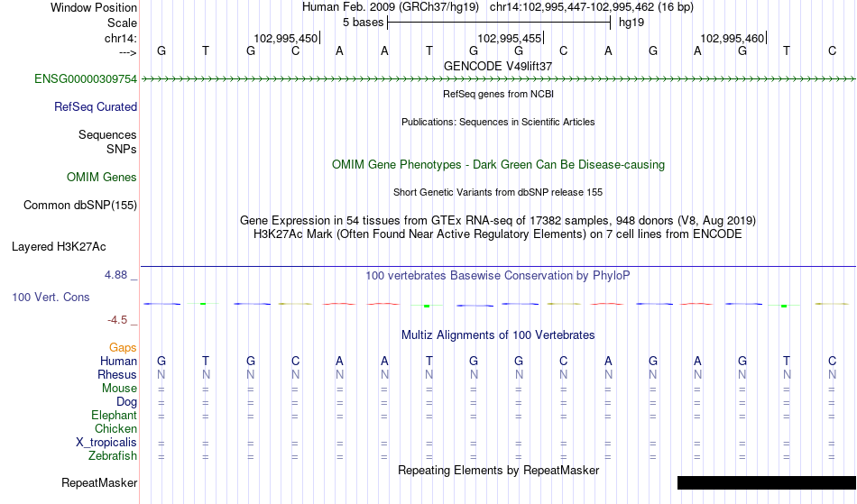Viewport: 857px width, 504px height.
Task: Click the RepeatMasker track label
Action: (x=99, y=482)
